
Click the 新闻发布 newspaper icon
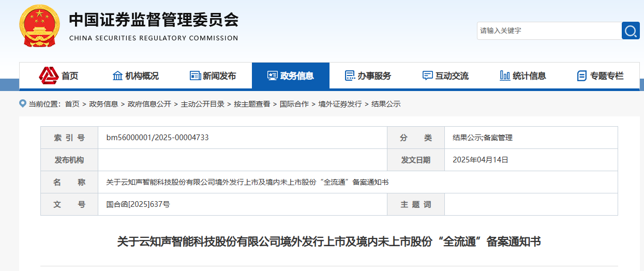[x=195, y=76]
